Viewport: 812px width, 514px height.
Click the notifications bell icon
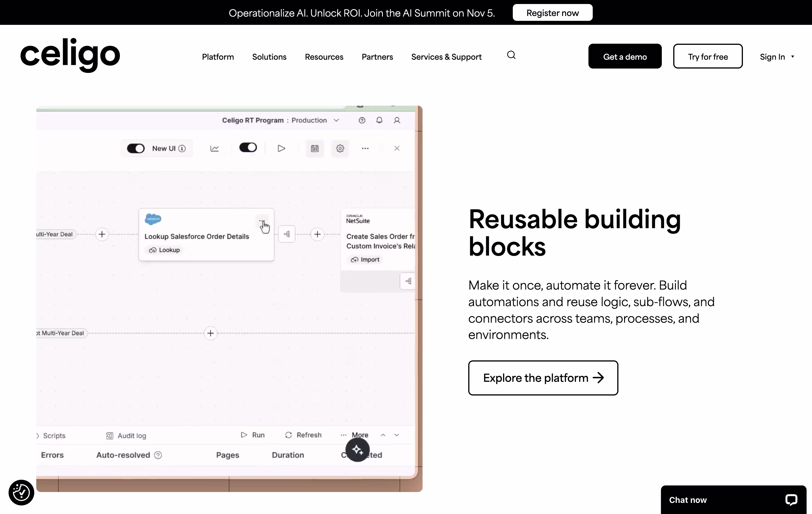pos(379,121)
